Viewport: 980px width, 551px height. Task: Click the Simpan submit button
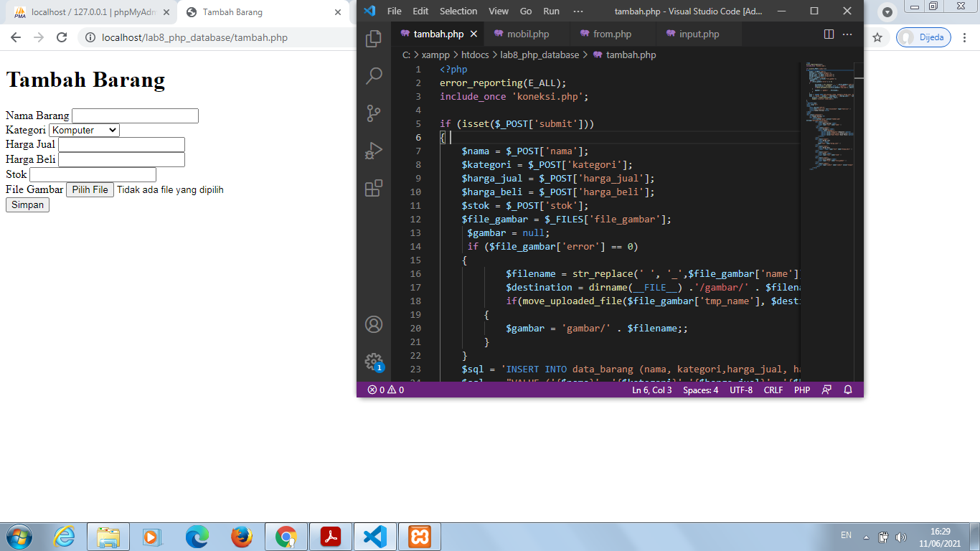[x=27, y=205]
